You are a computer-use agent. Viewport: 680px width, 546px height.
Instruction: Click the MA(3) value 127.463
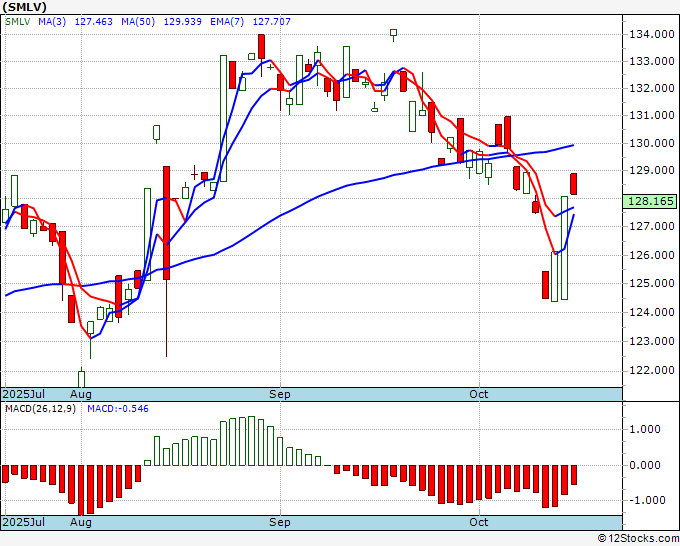point(94,22)
